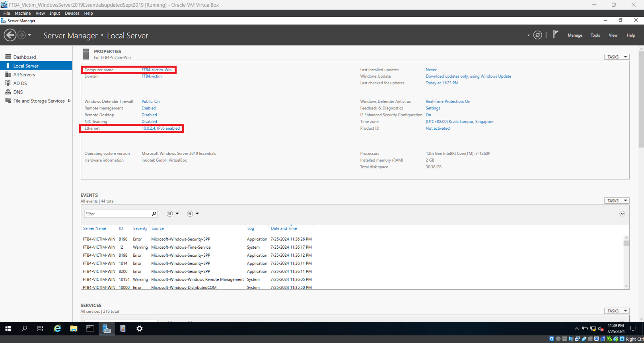644x343 pixels.
Task: Open the Windows Start menu
Action: (8, 328)
